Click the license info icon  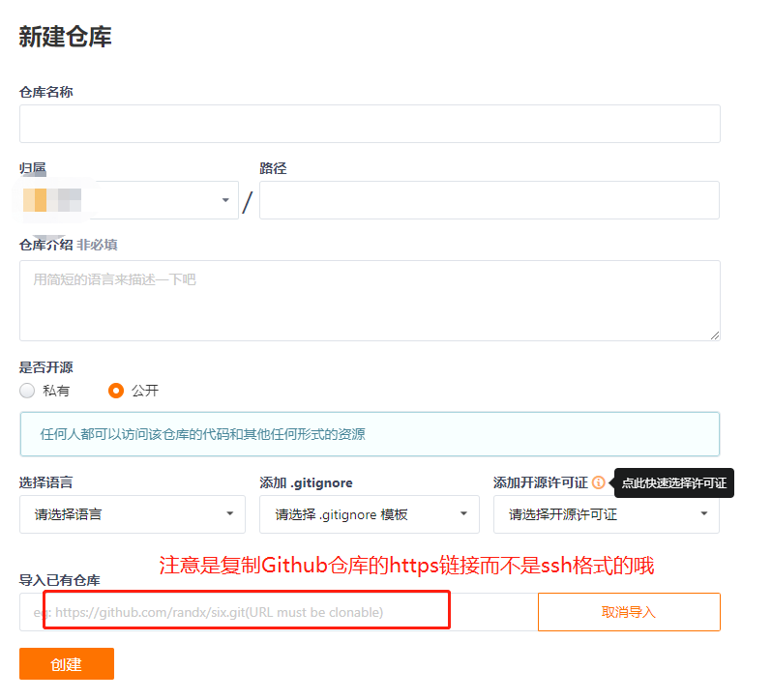point(598,482)
